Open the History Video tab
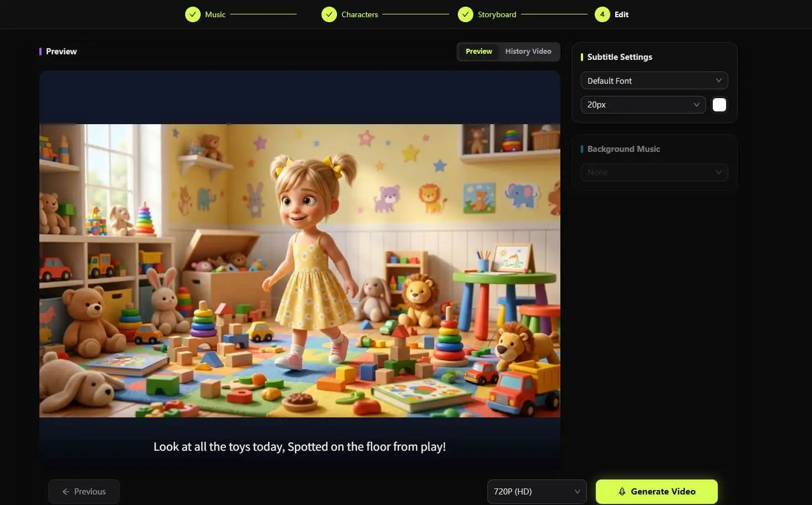Image resolution: width=812 pixels, height=505 pixels. click(528, 52)
